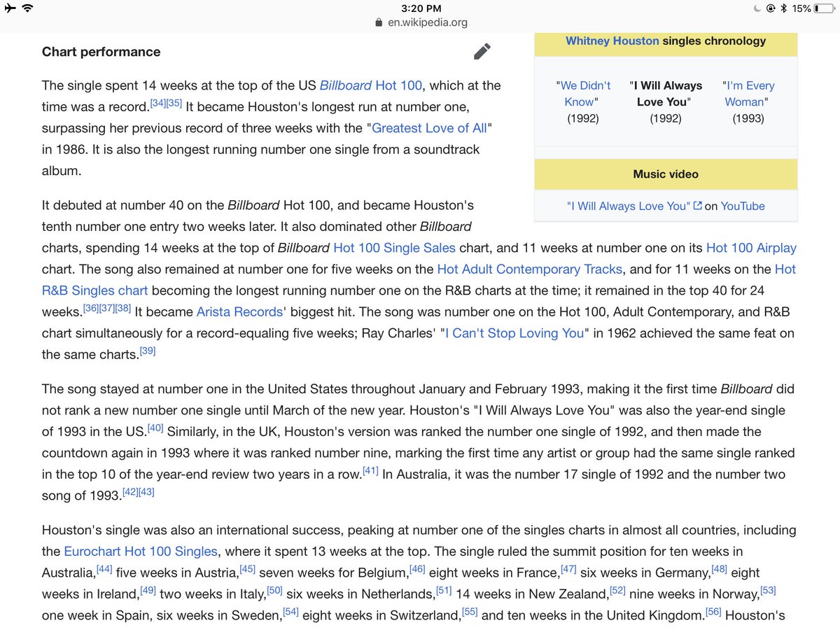Tap the edit pencil icon for Chart performance
Image resolution: width=840 pixels, height=630 pixels.
[x=482, y=51]
